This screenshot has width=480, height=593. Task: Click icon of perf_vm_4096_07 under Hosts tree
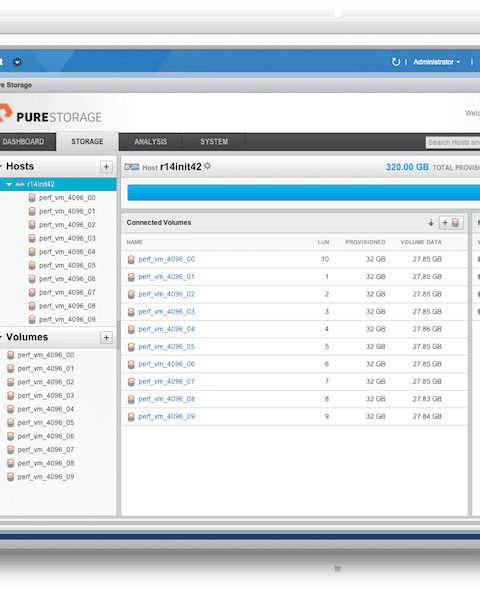(32, 293)
